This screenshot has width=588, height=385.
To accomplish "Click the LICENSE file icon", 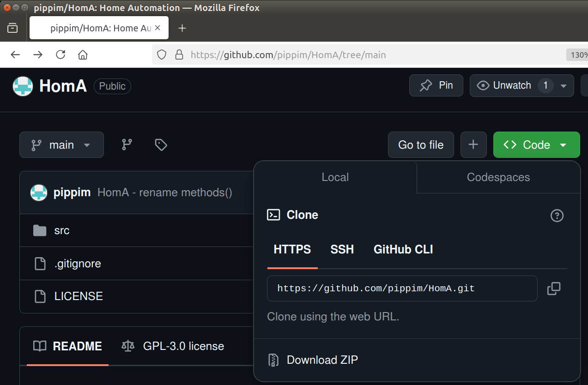I will click(x=40, y=296).
